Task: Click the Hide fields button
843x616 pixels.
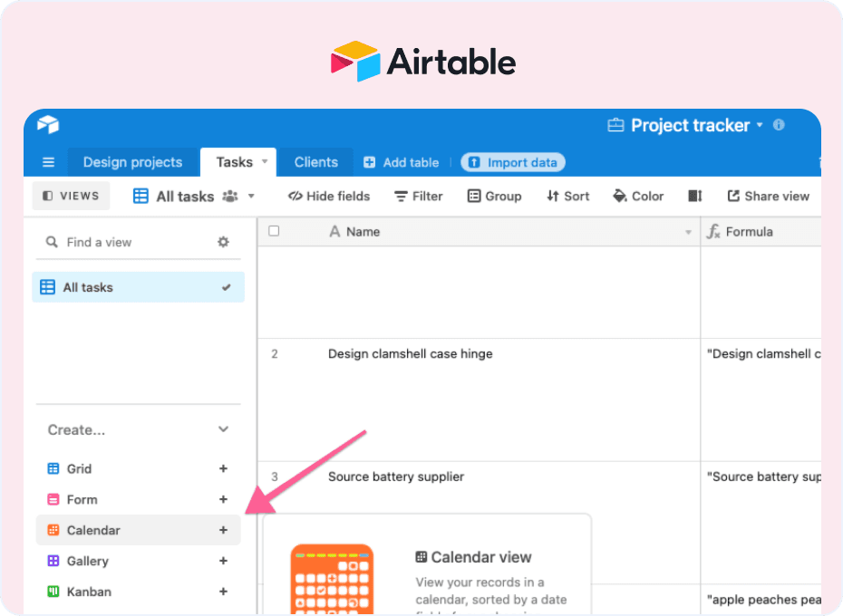Action: (329, 197)
